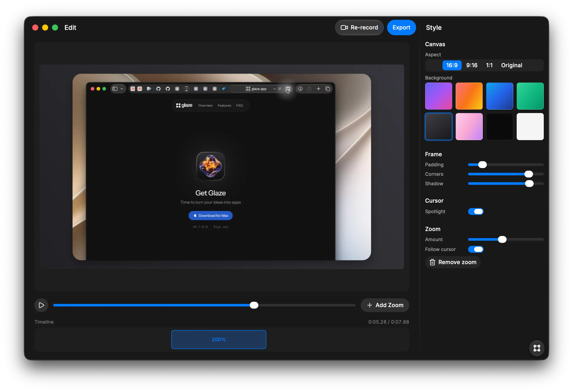Screen dimensions: 573x392
Task: Select the 1:1 aspect ratio
Action: tap(489, 65)
